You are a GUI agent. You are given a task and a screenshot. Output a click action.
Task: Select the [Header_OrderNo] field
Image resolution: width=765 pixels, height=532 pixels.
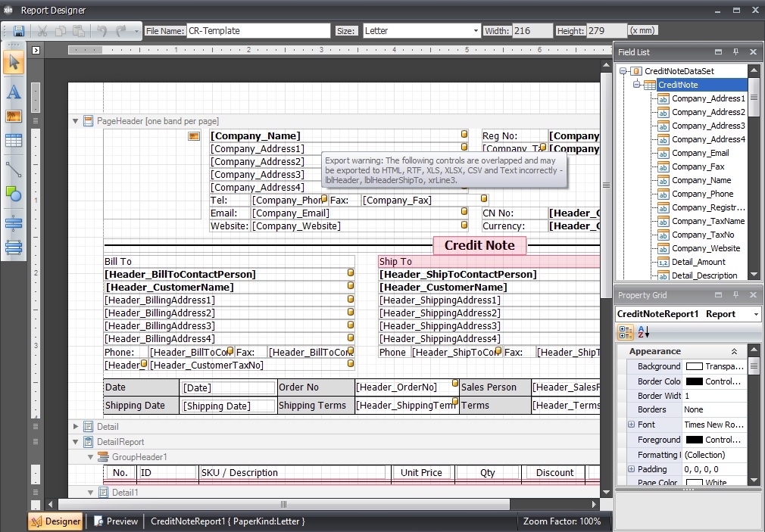click(407, 387)
